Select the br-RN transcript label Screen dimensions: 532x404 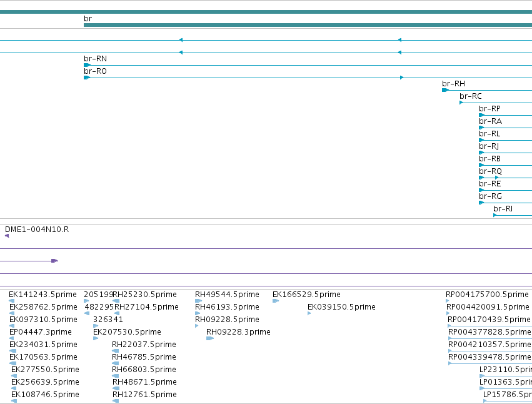(96, 59)
